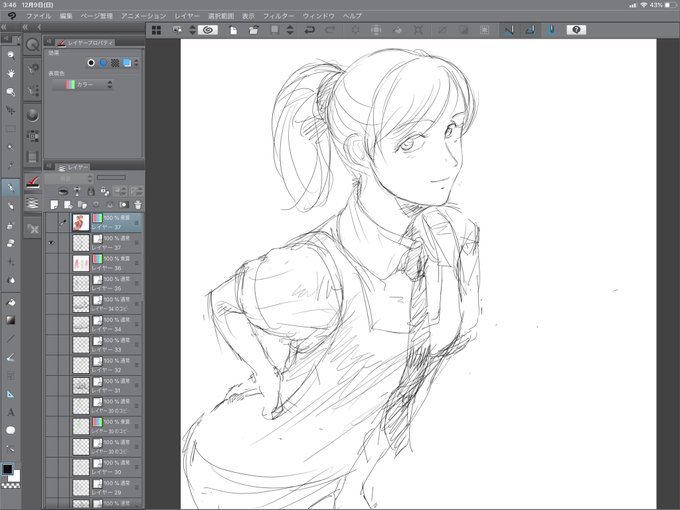The image size is (680, 510).
Task: Show レイヤー 34 via visibility box
Action: pyautogui.click(x=52, y=324)
